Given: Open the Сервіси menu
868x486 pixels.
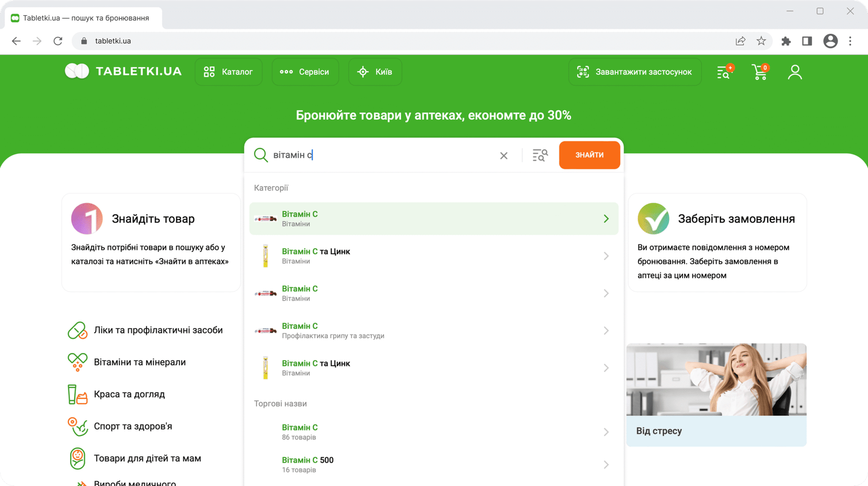Looking at the screenshot, I should coord(305,72).
